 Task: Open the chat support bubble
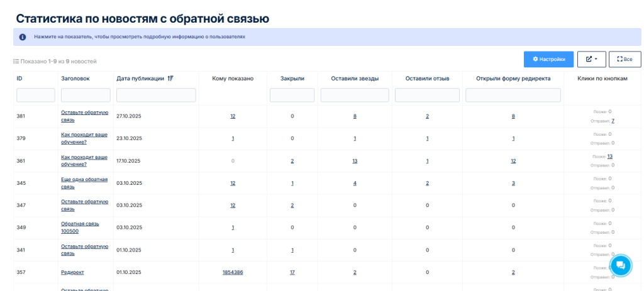[x=620, y=265]
